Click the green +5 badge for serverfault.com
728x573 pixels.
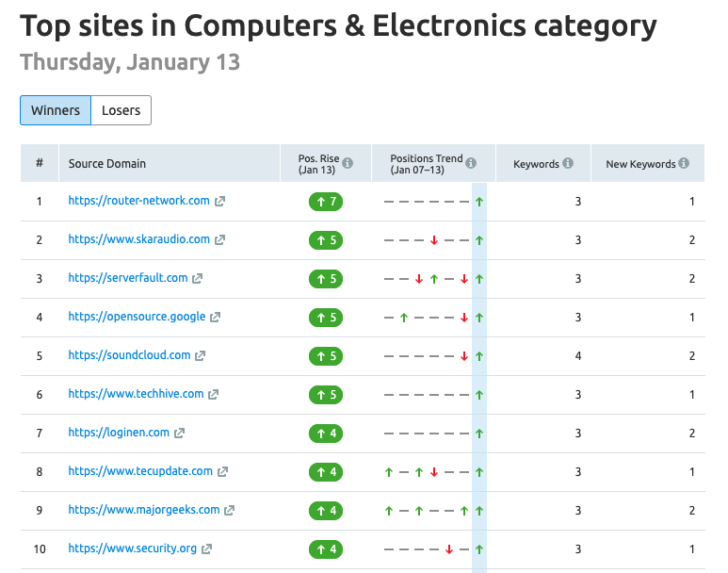click(x=326, y=279)
